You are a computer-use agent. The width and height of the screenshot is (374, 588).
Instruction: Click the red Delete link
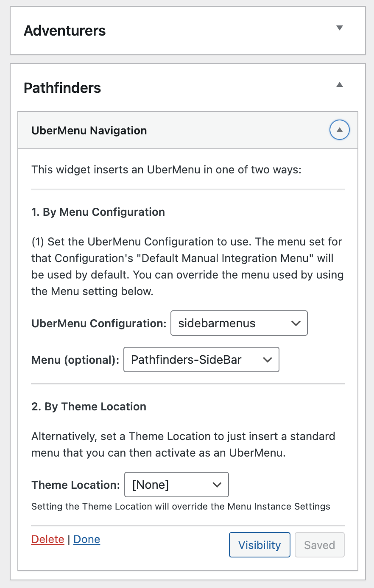point(47,539)
